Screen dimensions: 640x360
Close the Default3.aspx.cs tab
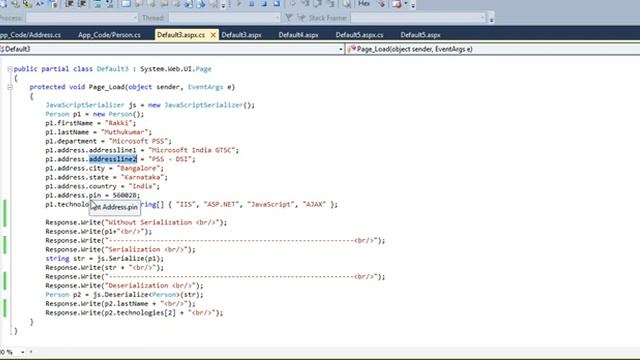(x=213, y=35)
